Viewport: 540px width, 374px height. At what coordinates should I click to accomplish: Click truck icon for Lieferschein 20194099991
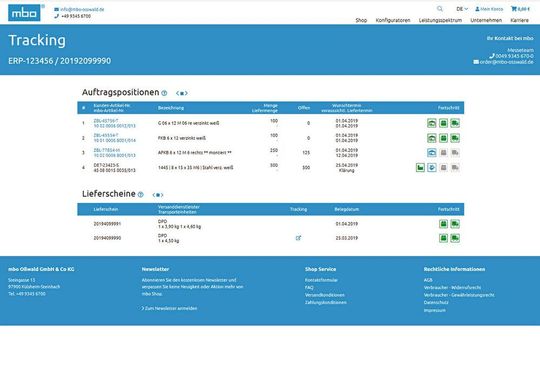(x=455, y=224)
